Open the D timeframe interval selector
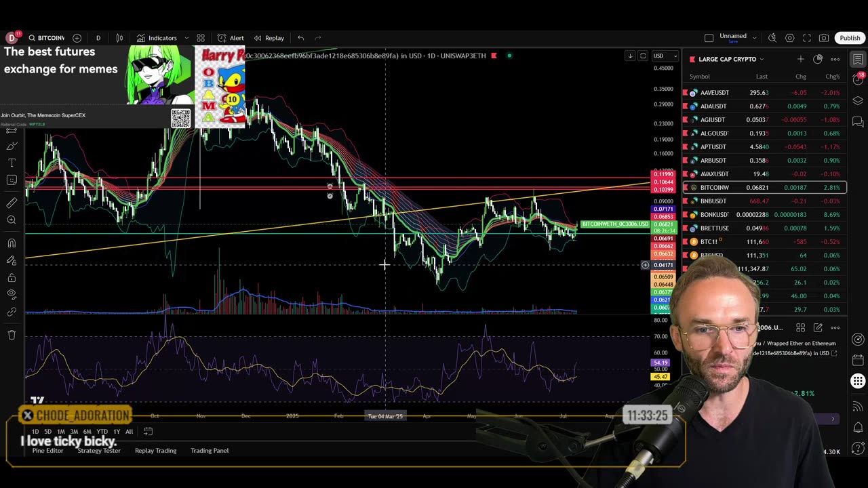 (x=98, y=38)
